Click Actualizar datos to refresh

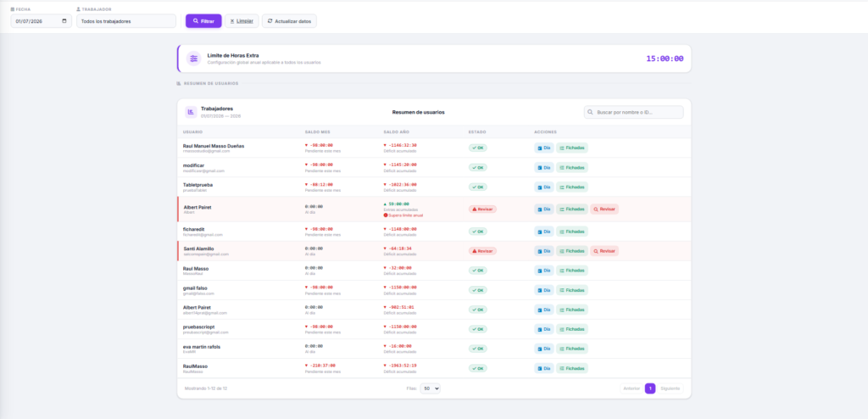(289, 21)
